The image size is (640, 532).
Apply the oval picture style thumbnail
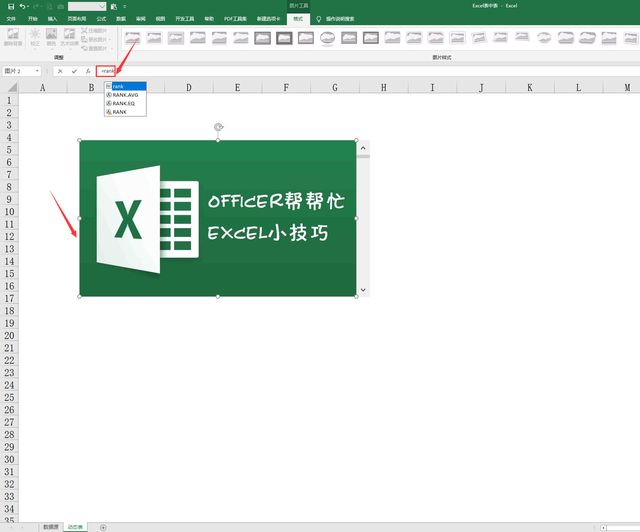pos(327,38)
